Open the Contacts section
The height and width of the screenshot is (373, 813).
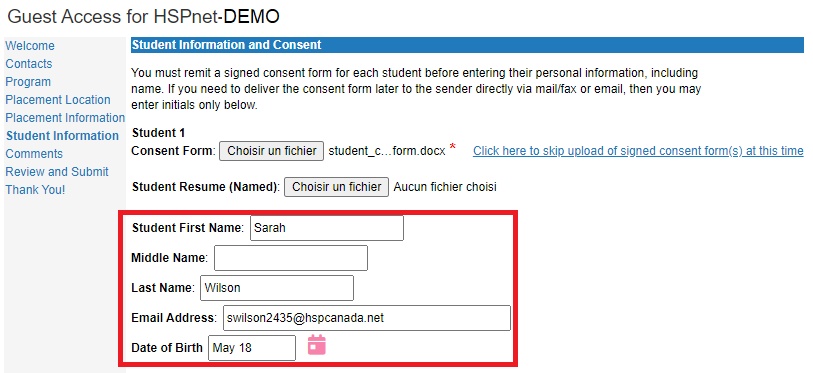coord(29,64)
